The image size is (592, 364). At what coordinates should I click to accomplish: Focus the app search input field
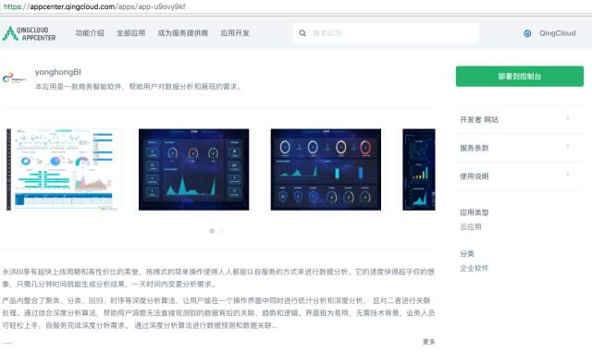[x=386, y=33]
